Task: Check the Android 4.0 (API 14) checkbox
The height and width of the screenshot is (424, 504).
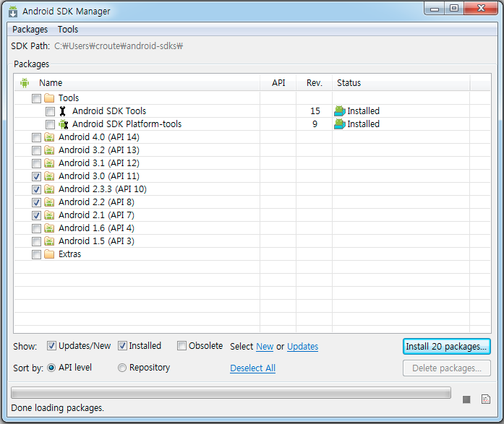Action: click(36, 137)
